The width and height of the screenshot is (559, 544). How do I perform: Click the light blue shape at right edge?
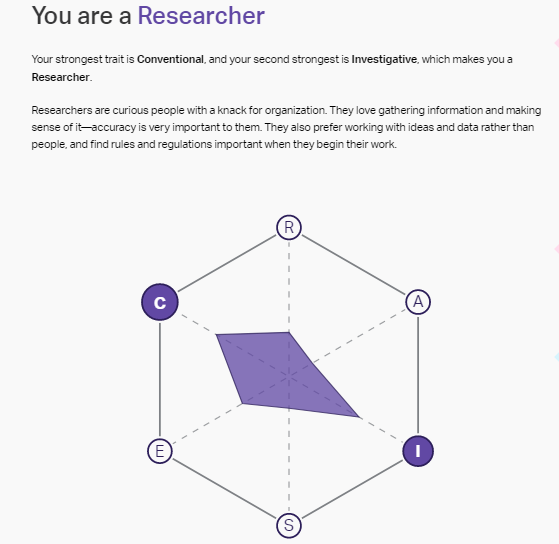click(557, 356)
